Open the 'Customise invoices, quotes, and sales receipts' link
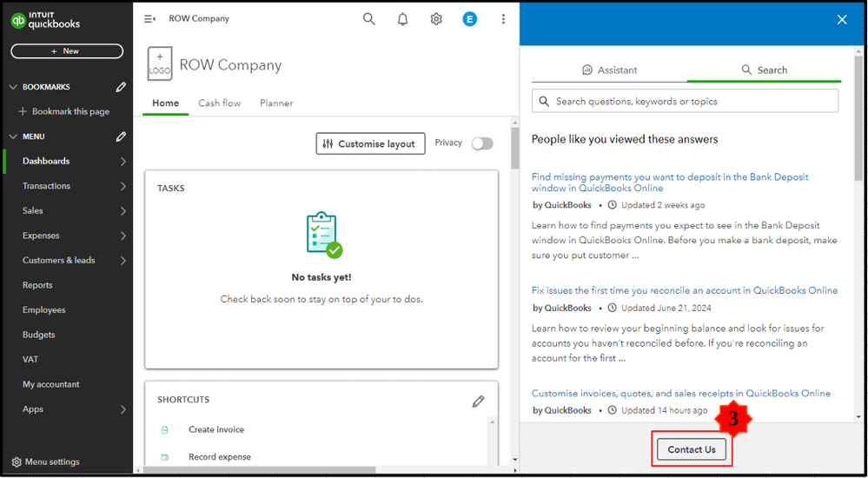The width and height of the screenshot is (868, 478). (681, 393)
